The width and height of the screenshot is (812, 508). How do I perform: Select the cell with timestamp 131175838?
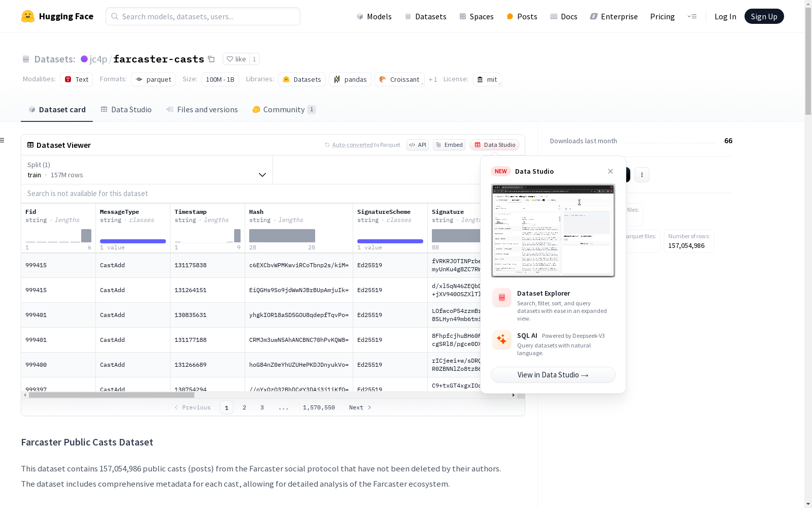(x=208, y=265)
